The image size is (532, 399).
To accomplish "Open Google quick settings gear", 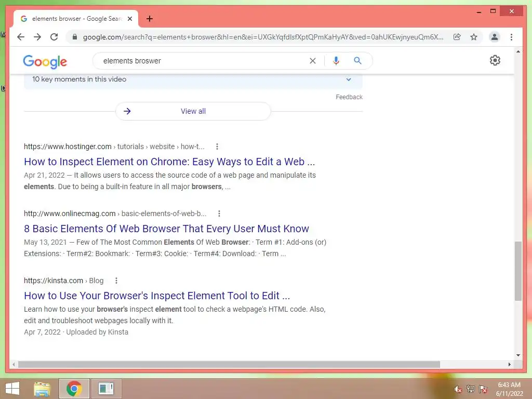I will 495,60.
